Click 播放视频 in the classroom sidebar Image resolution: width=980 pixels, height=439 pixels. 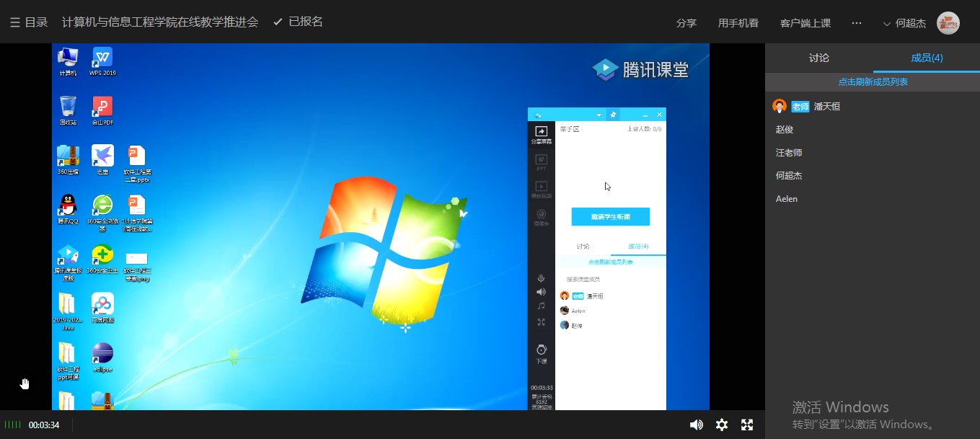(541, 190)
